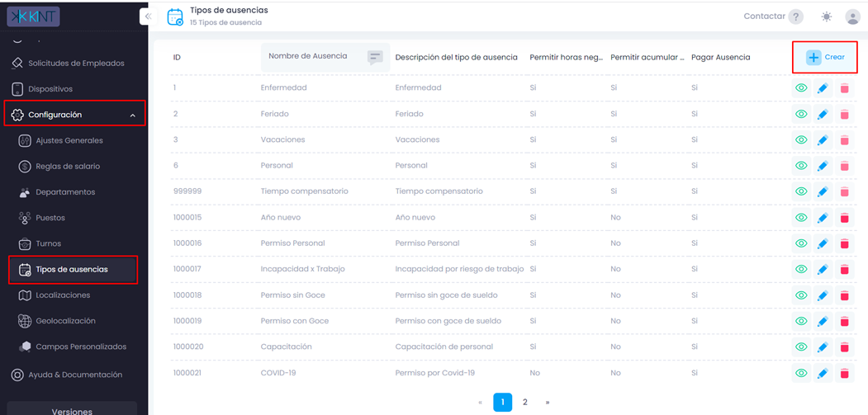This screenshot has width=868, height=415.
Task: Delete the COVID-19 absence type
Action: [844, 372]
